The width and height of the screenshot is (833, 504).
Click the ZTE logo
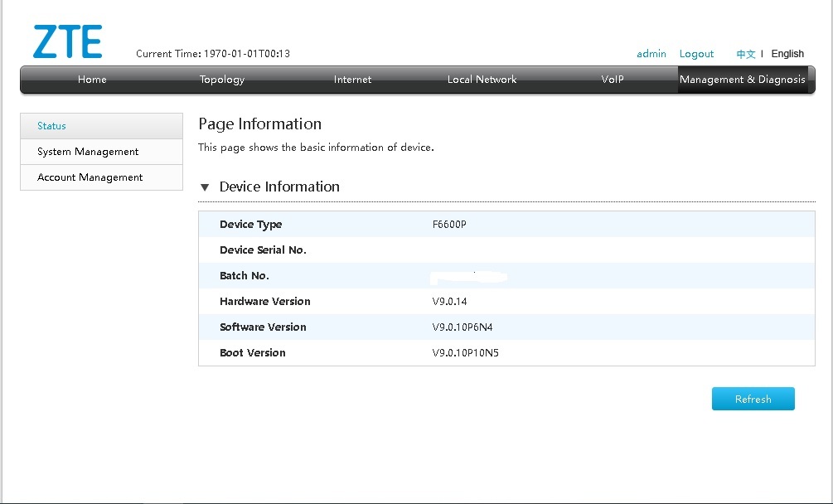click(67, 41)
